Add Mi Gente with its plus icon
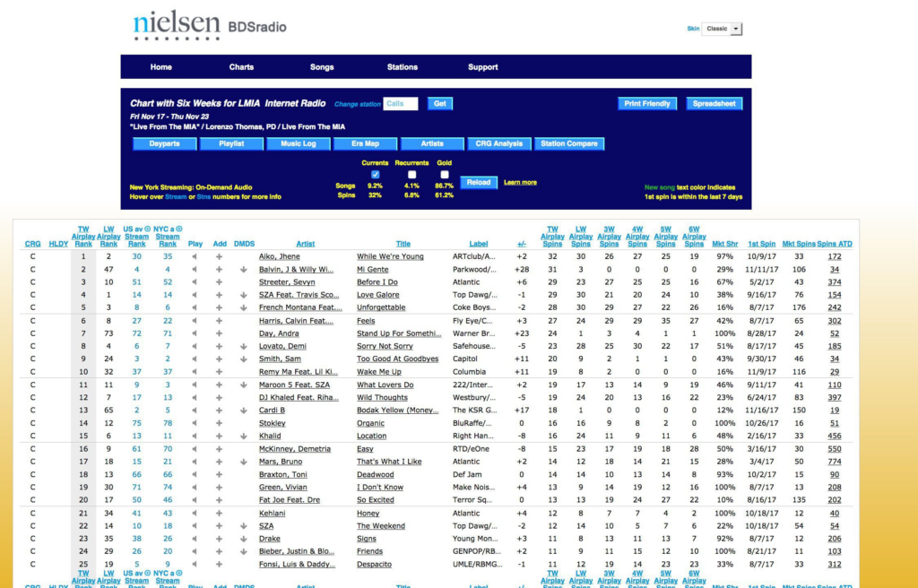Viewport: 918px width, 588px height. (219, 270)
